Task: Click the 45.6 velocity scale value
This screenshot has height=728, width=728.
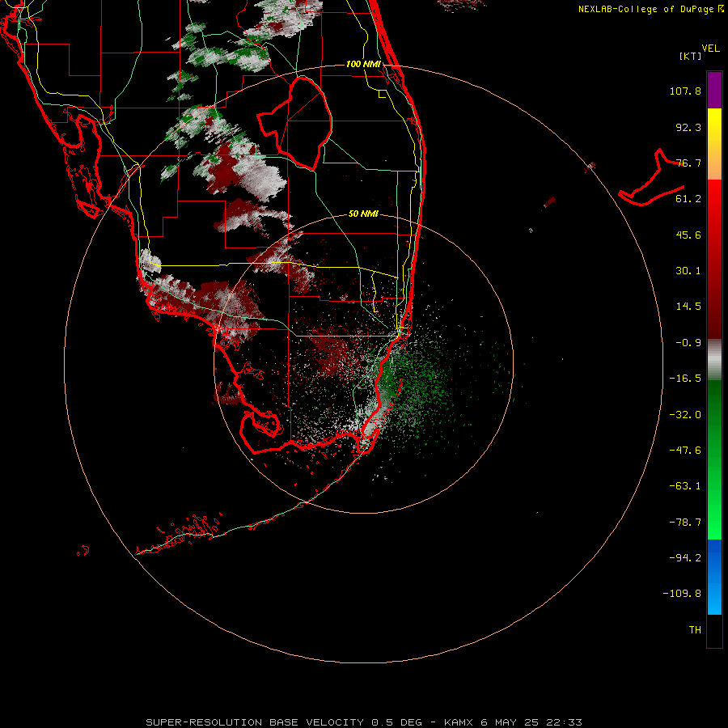Action: 688,235
